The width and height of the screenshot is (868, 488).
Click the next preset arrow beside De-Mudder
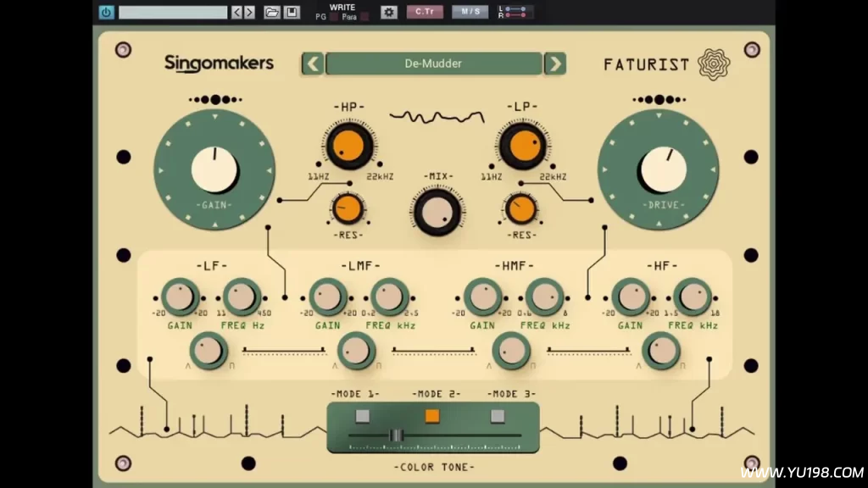(x=555, y=64)
